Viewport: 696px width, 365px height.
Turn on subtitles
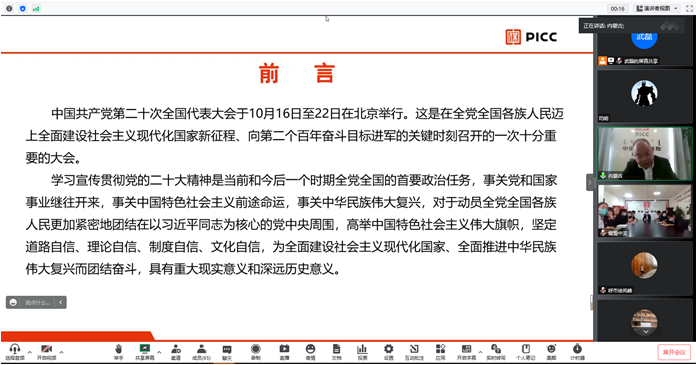[466, 352]
